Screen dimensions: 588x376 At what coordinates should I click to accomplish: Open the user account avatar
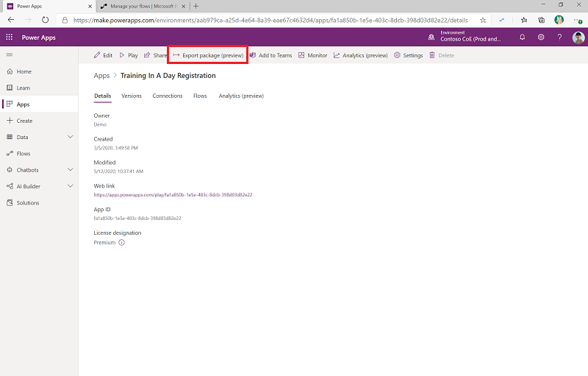point(578,38)
